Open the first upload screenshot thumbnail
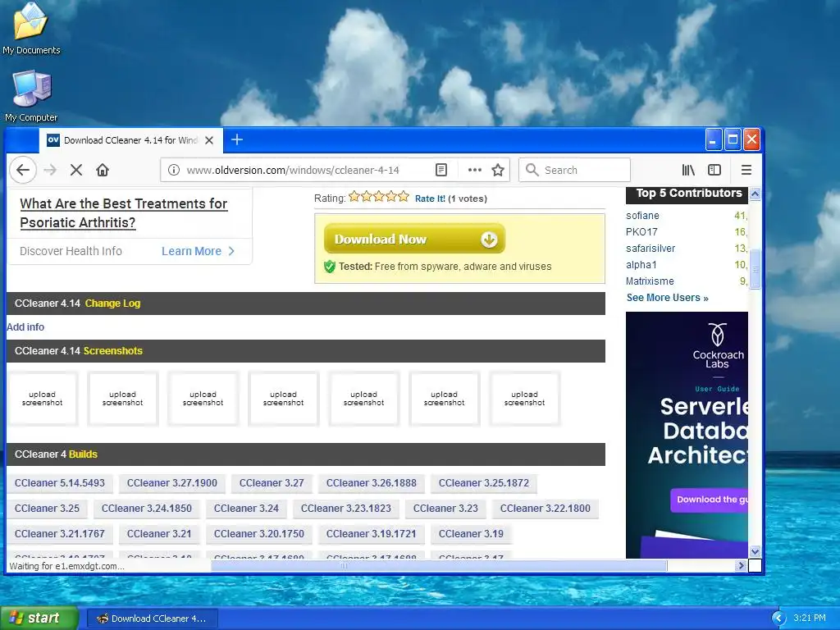The height and width of the screenshot is (630, 840). tap(43, 399)
